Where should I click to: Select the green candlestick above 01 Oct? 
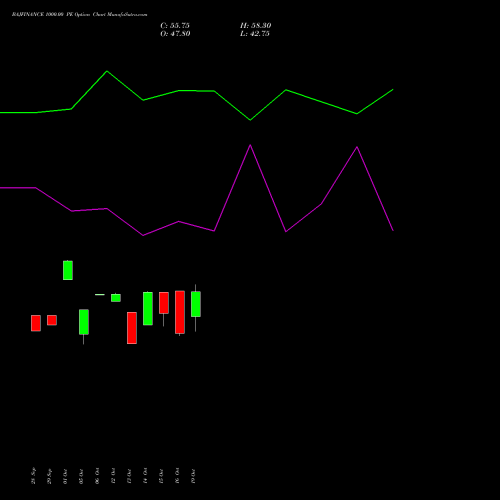(68, 270)
